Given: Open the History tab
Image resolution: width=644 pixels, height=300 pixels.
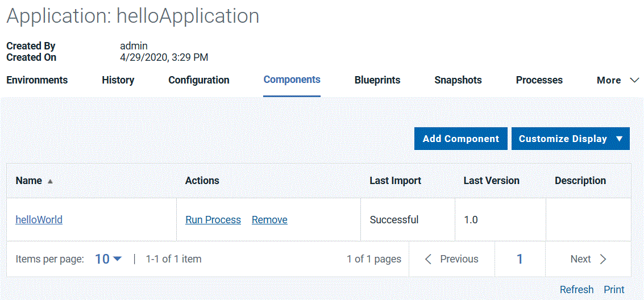Looking at the screenshot, I should (118, 80).
